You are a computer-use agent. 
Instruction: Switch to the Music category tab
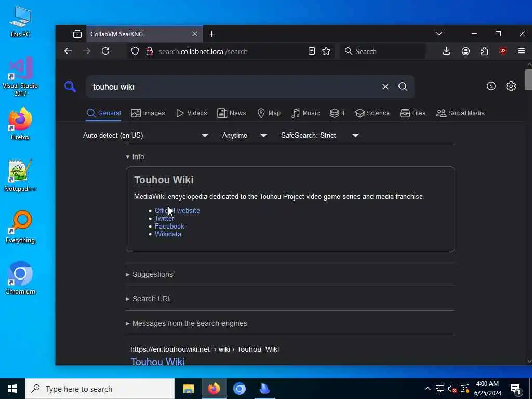305,113
